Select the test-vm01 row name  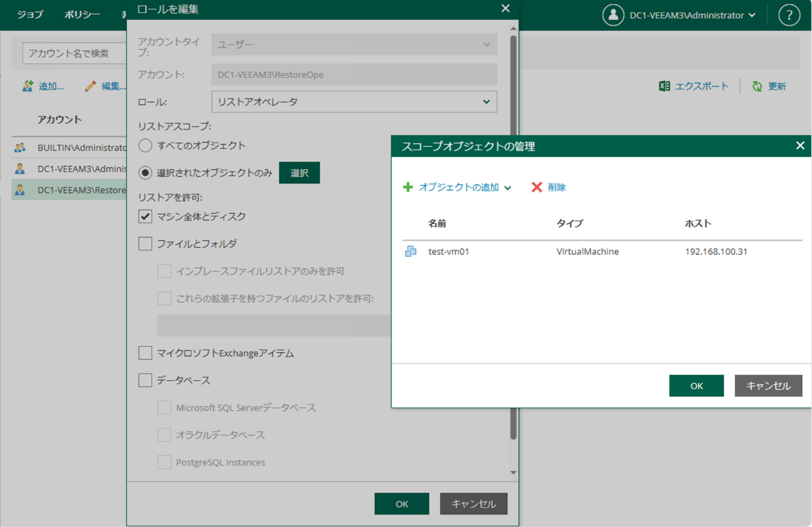click(x=448, y=251)
